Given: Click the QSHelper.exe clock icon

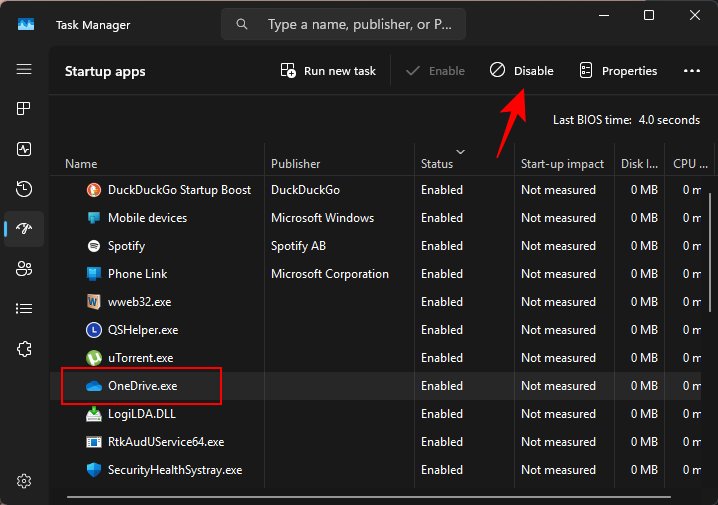Looking at the screenshot, I should [x=94, y=330].
